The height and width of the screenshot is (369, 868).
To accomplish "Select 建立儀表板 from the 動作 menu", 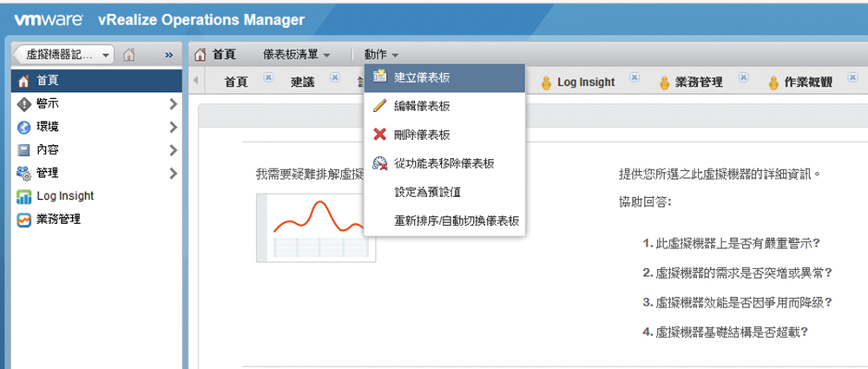I will (x=422, y=78).
